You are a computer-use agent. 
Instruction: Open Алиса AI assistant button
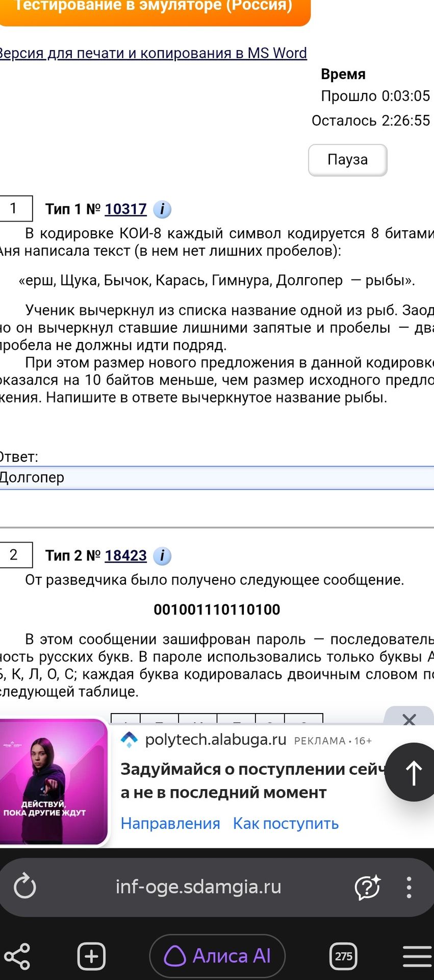(217, 956)
